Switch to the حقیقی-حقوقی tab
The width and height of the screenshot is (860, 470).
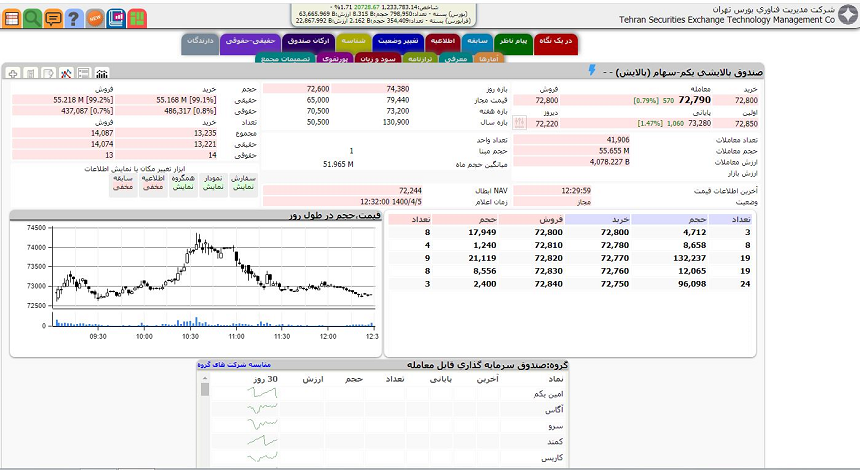click(250, 42)
